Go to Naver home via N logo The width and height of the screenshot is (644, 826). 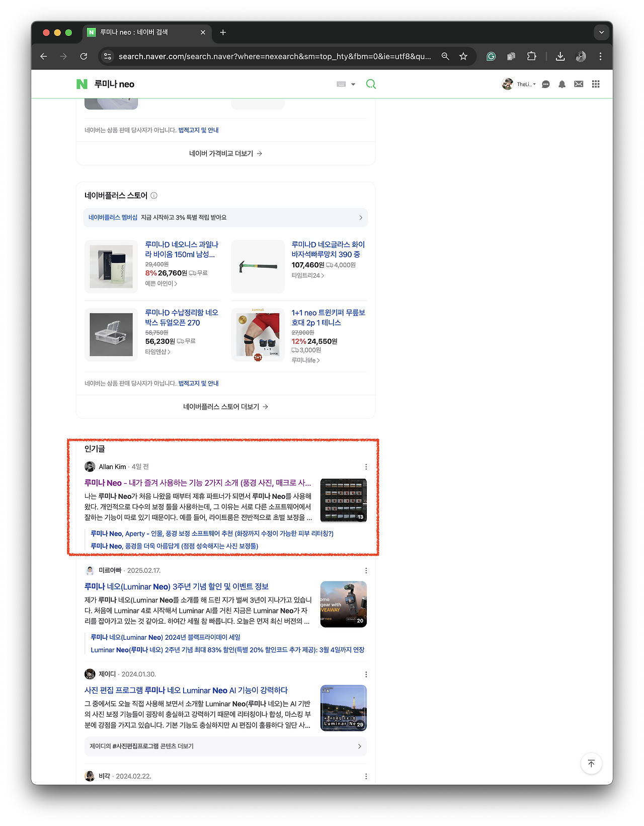82,84
